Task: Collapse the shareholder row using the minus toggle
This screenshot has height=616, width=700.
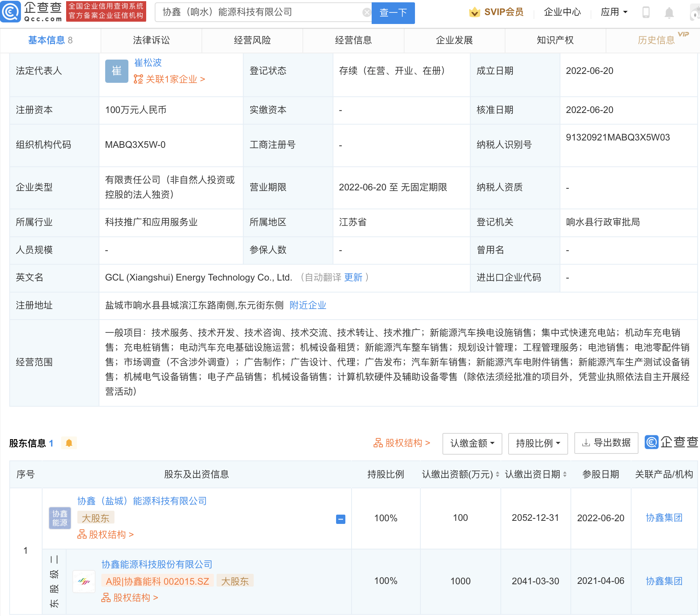Action: pos(340,520)
